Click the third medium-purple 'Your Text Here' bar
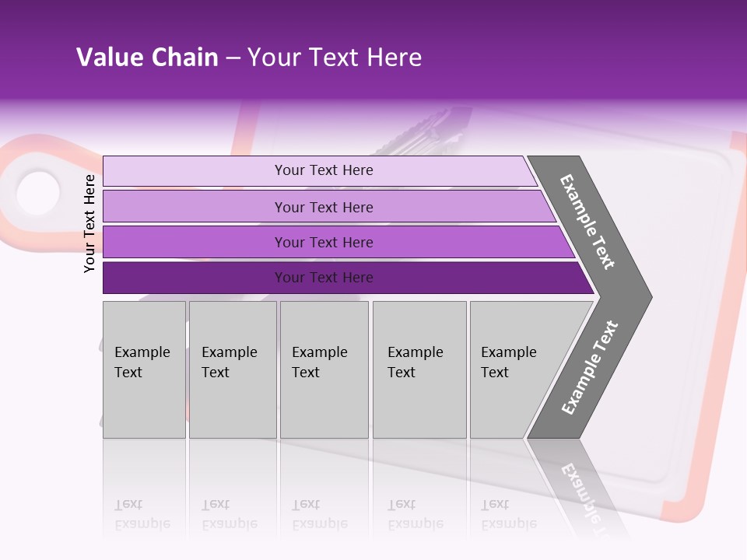 [x=338, y=242]
